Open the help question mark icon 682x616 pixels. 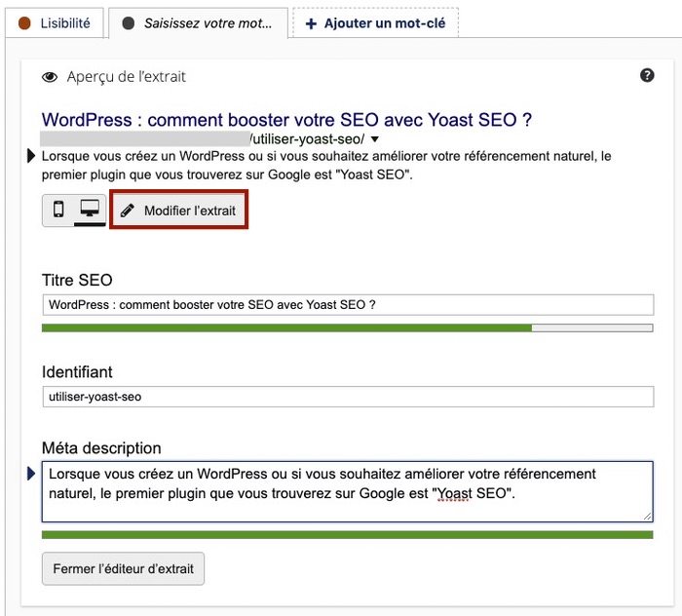(647, 75)
